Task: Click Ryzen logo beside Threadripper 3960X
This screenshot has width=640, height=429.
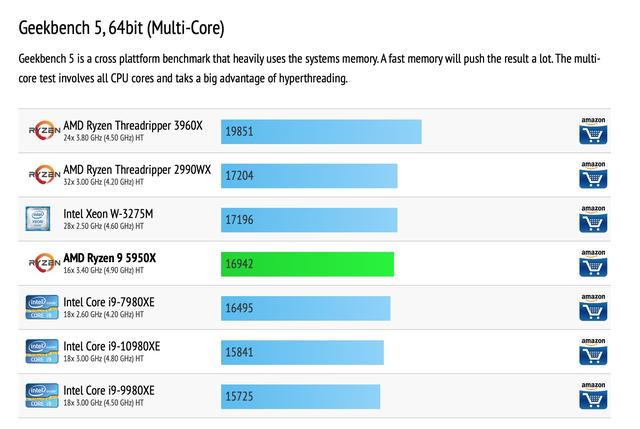Action: (x=44, y=130)
